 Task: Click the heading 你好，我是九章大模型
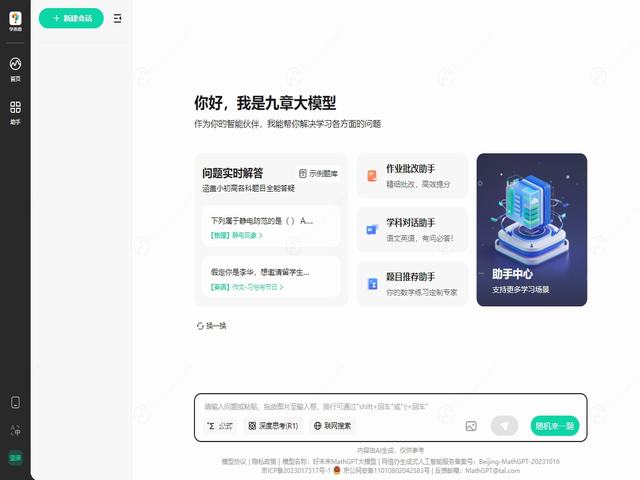point(265,103)
